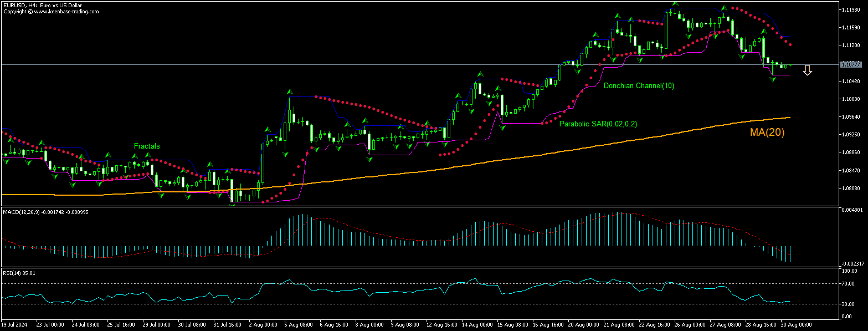Click the RSI(14) 35.81 indicator label

point(19,272)
